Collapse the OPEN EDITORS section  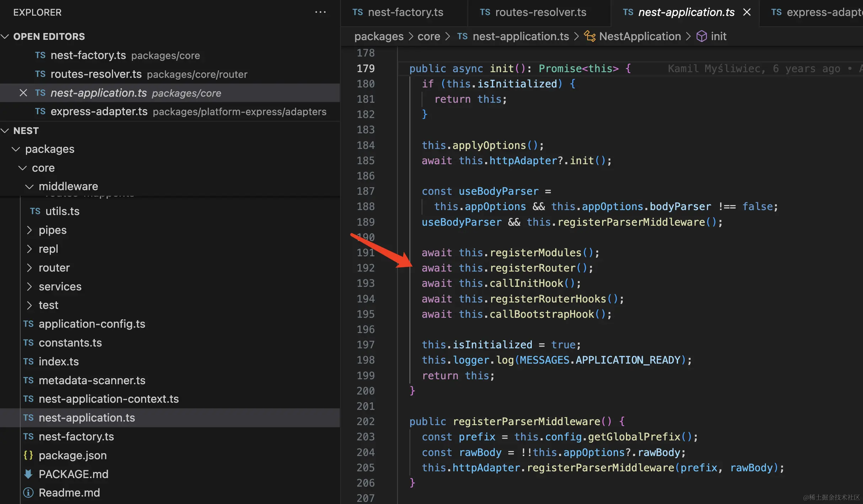5,37
